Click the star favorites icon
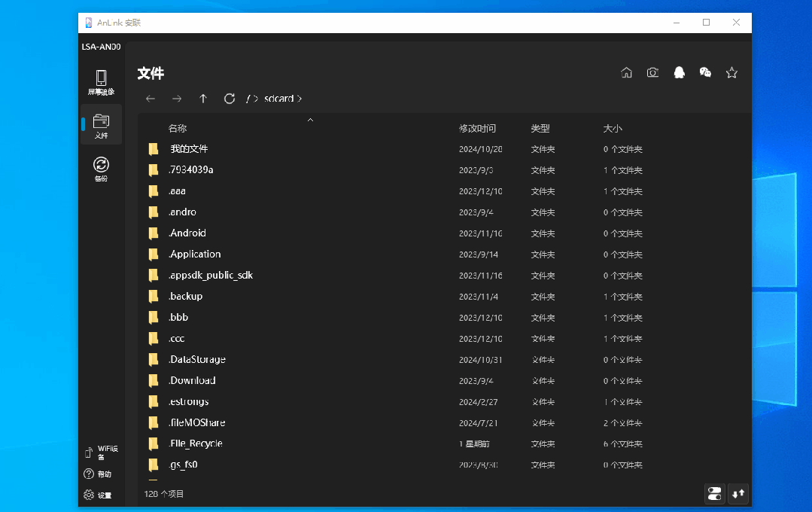The width and height of the screenshot is (812, 512). tap(731, 73)
